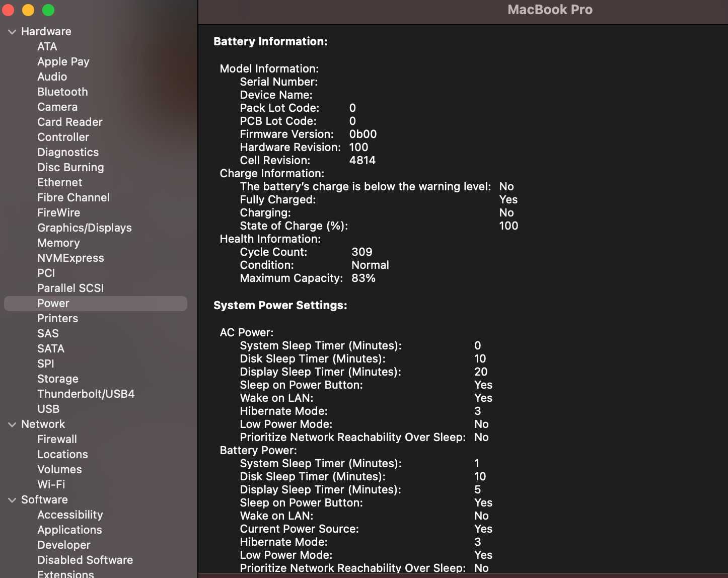Viewport: 728px width, 578px height.
Task: Open Firewall under Network
Action: click(57, 439)
